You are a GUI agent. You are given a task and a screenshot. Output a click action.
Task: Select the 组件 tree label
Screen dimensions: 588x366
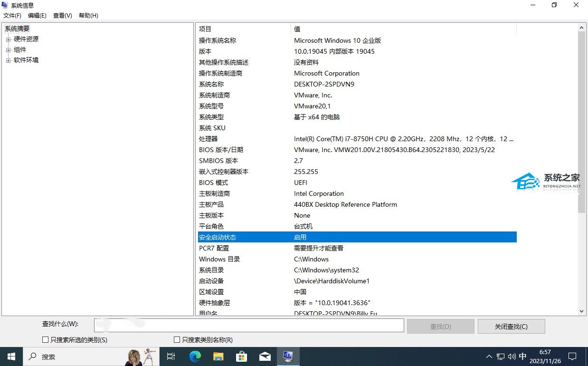20,49
